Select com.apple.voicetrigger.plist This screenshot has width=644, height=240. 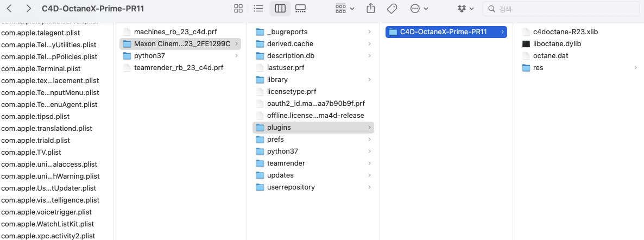46,212
